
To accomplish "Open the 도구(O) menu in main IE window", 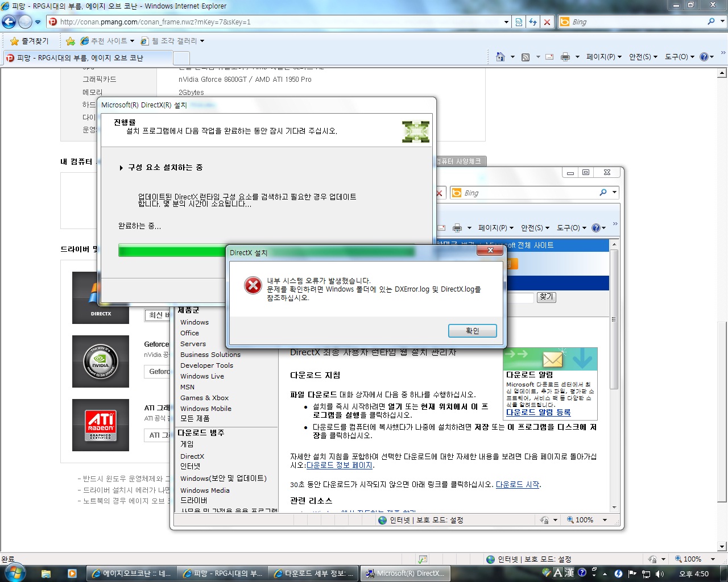I will point(680,57).
